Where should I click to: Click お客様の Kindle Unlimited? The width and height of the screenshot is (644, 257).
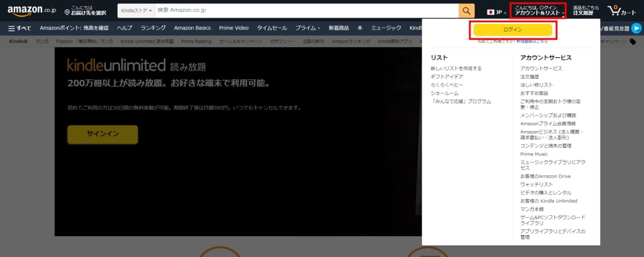click(x=548, y=201)
